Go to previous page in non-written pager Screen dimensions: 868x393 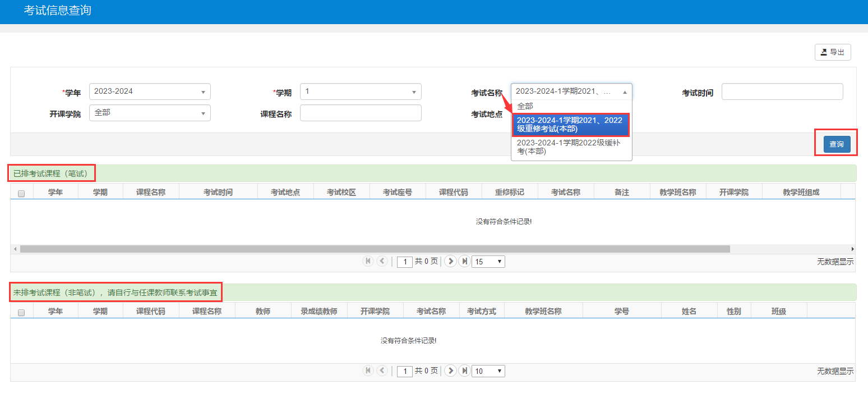pos(382,371)
